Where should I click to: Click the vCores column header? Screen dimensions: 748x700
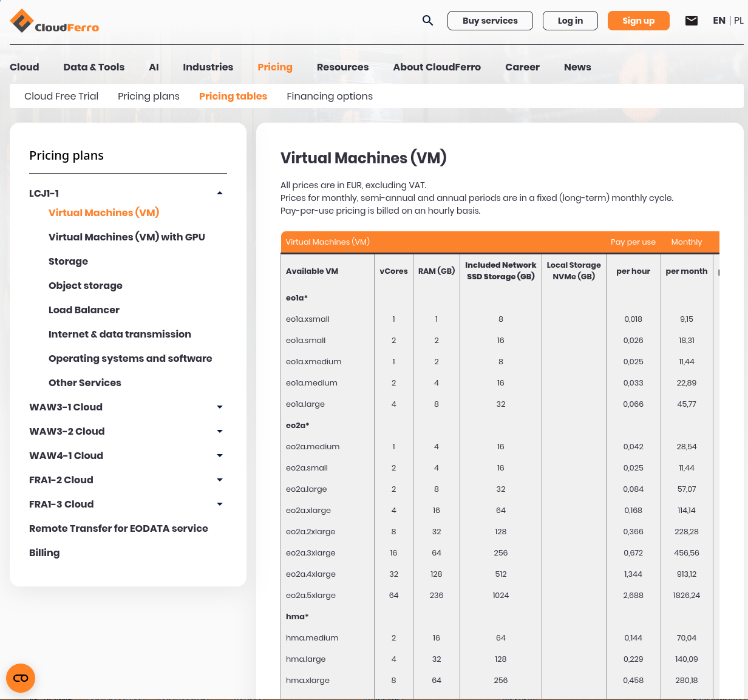tap(394, 271)
